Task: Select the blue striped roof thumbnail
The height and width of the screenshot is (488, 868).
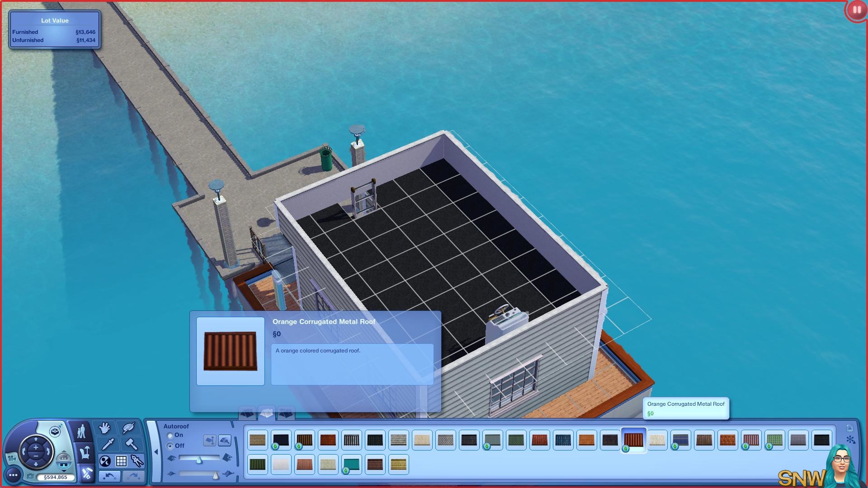Action: [681, 440]
